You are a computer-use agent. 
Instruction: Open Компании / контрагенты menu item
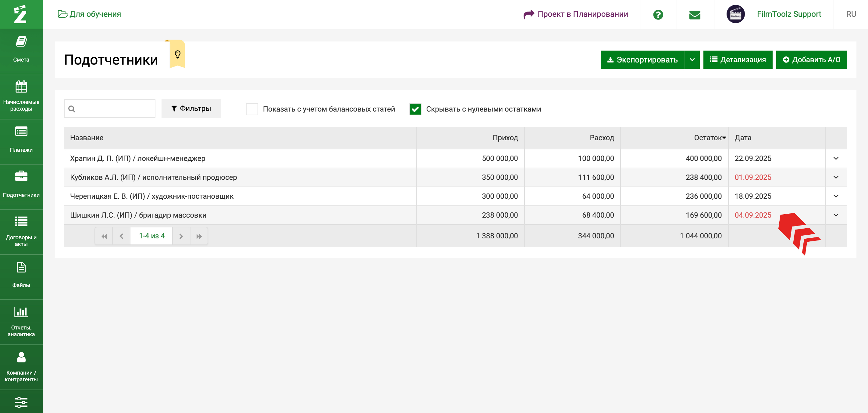tap(21, 366)
